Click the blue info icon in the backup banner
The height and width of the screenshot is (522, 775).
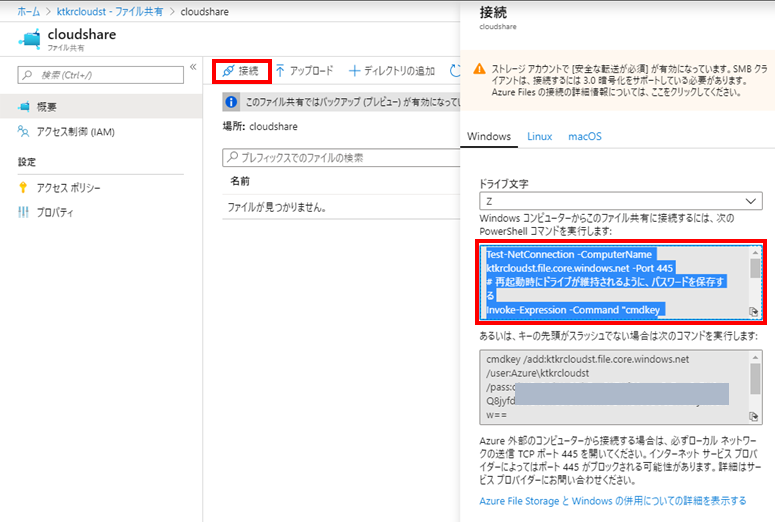click(231, 102)
